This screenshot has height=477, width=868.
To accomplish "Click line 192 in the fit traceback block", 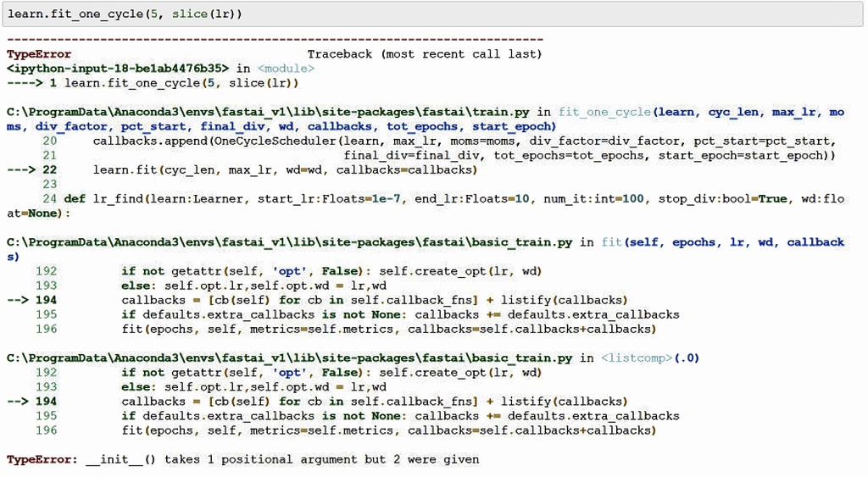I will coord(331,271).
